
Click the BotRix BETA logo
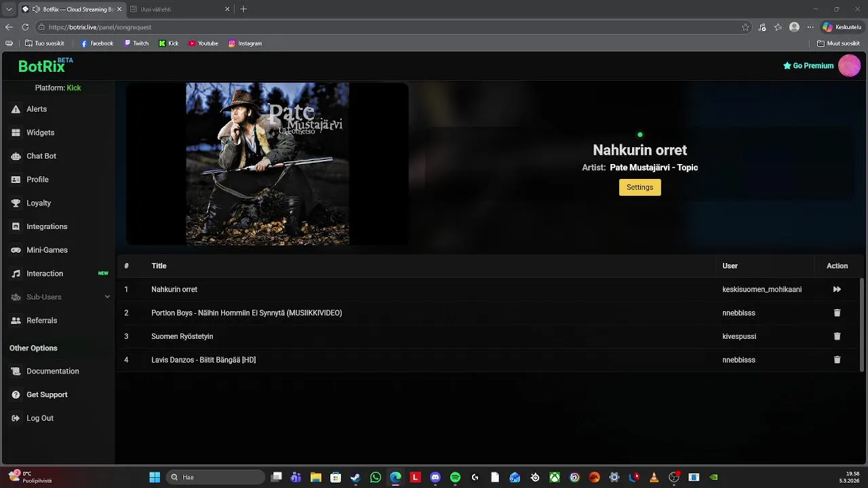click(45, 66)
